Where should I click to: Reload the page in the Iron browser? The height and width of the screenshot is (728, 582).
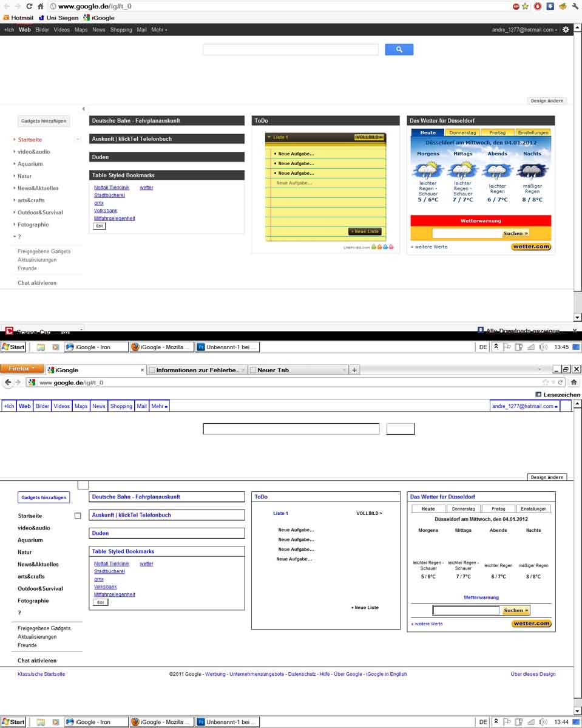pyautogui.click(x=29, y=6)
